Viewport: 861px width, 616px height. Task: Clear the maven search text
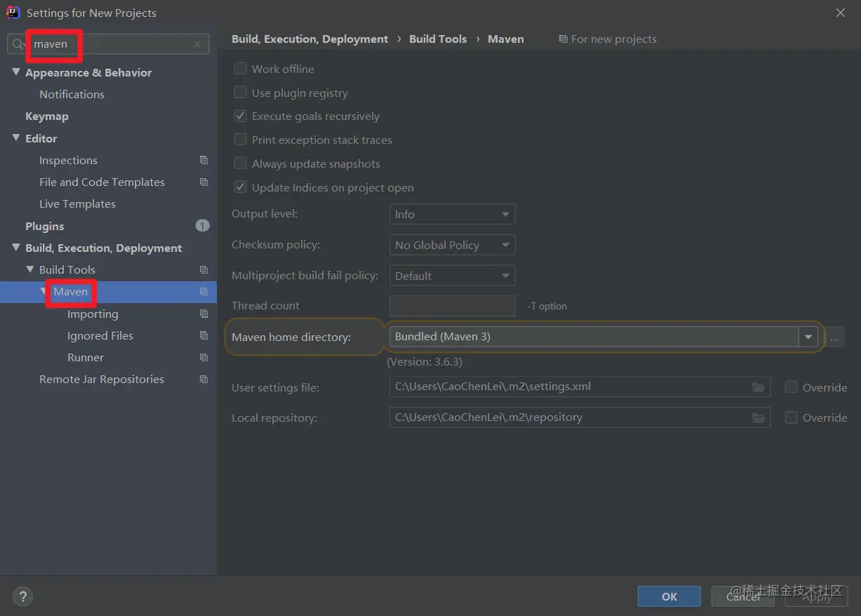point(197,44)
